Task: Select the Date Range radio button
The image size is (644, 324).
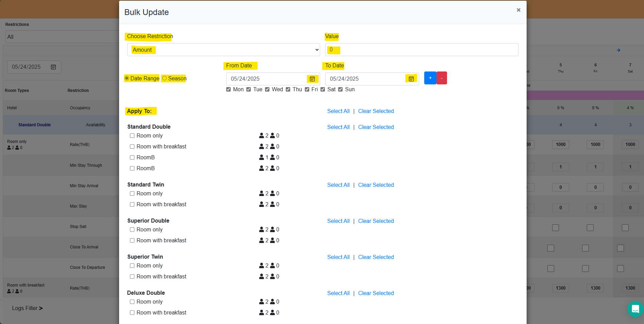Action: 127,78
